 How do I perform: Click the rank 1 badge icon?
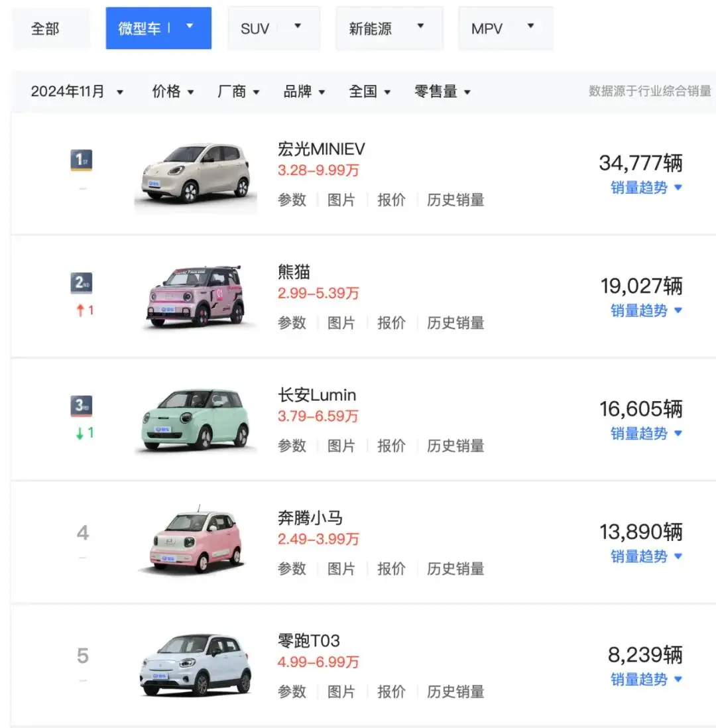(82, 160)
